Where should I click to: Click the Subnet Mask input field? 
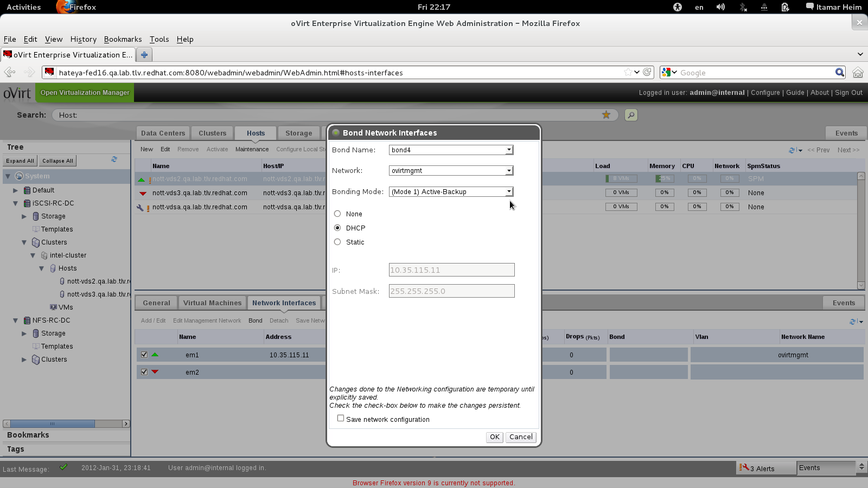pos(451,291)
